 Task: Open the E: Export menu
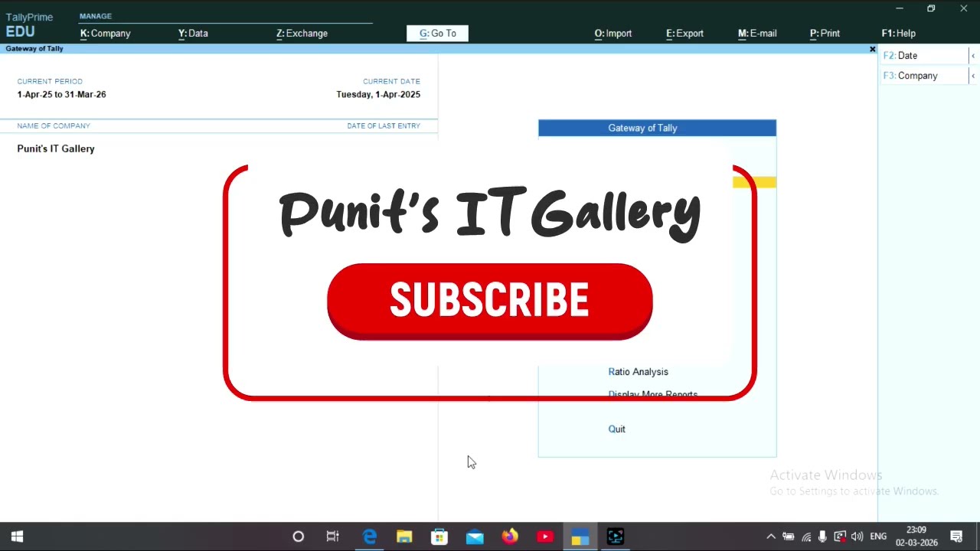coord(684,33)
